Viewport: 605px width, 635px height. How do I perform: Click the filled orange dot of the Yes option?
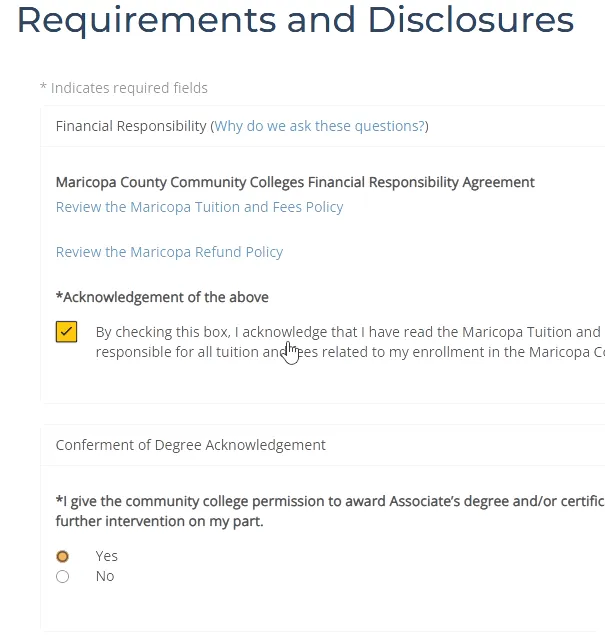pos(62,556)
